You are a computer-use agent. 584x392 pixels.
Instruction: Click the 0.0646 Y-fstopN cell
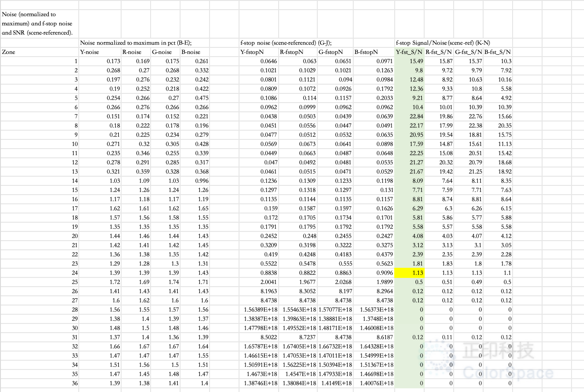click(x=259, y=61)
